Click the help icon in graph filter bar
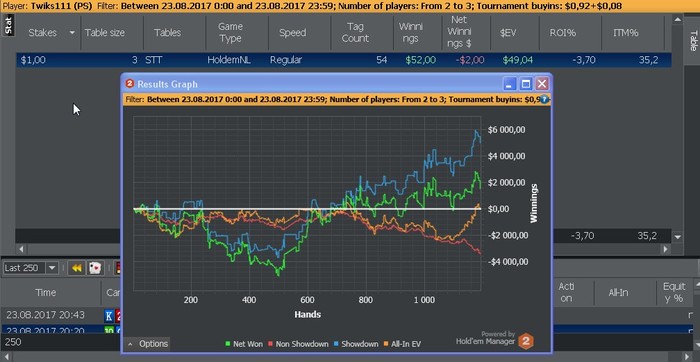The image size is (700, 362). click(x=544, y=99)
